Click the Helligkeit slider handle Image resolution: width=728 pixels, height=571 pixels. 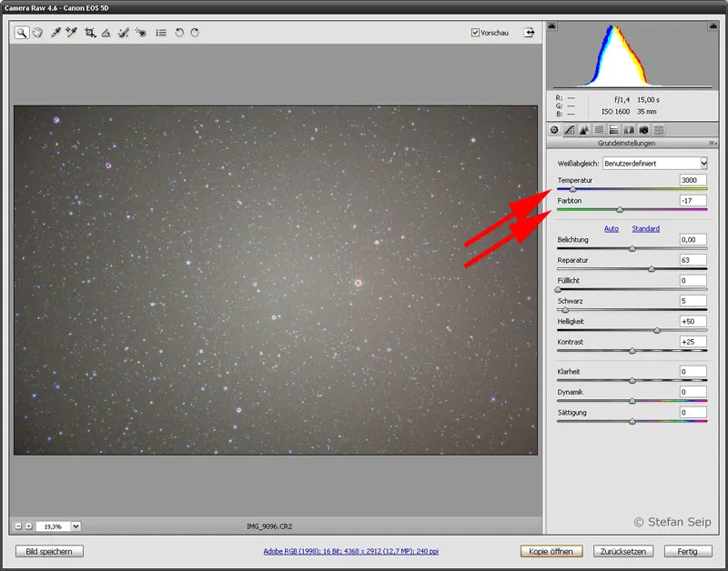click(657, 330)
